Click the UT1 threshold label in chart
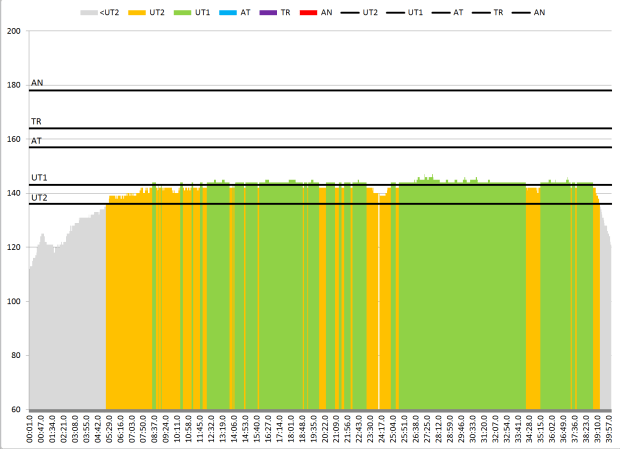Viewport: 620px width, 449px height. (x=39, y=177)
